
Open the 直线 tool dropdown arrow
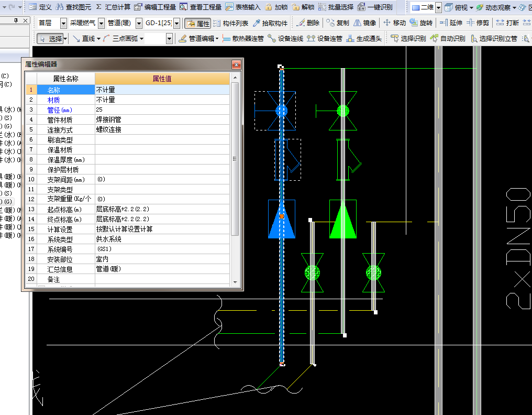[99, 39]
